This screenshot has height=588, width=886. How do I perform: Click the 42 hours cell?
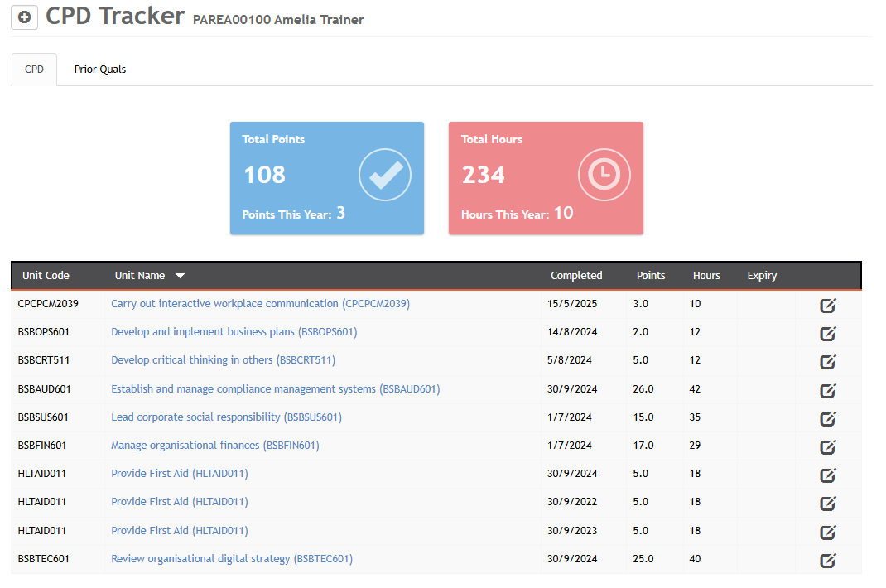tap(695, 389)
